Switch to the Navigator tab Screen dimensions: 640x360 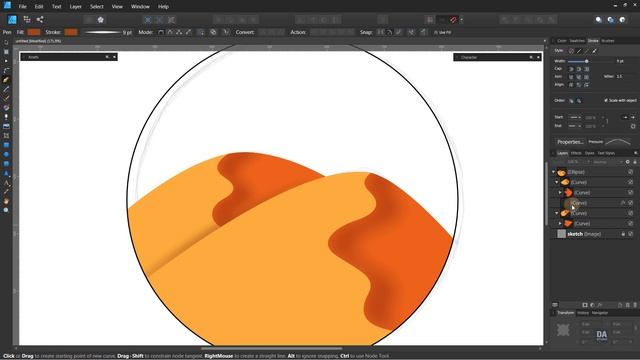pos(600,313)
